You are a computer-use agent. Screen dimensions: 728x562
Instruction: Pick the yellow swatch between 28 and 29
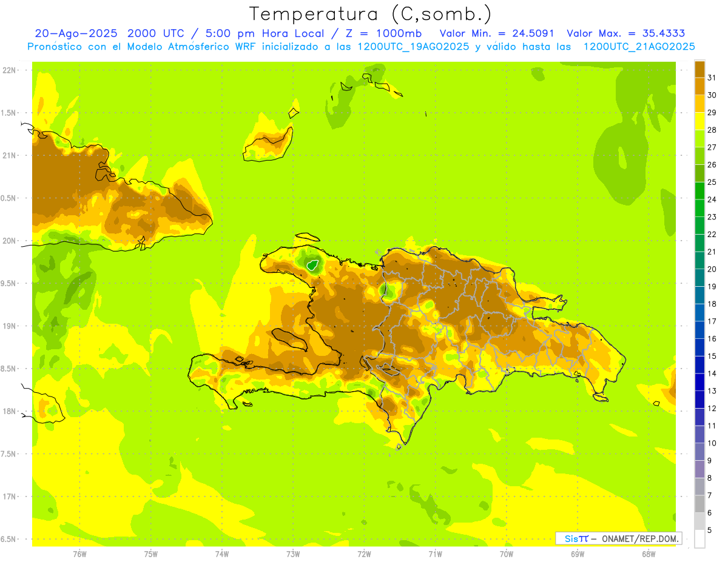[699, 121]
